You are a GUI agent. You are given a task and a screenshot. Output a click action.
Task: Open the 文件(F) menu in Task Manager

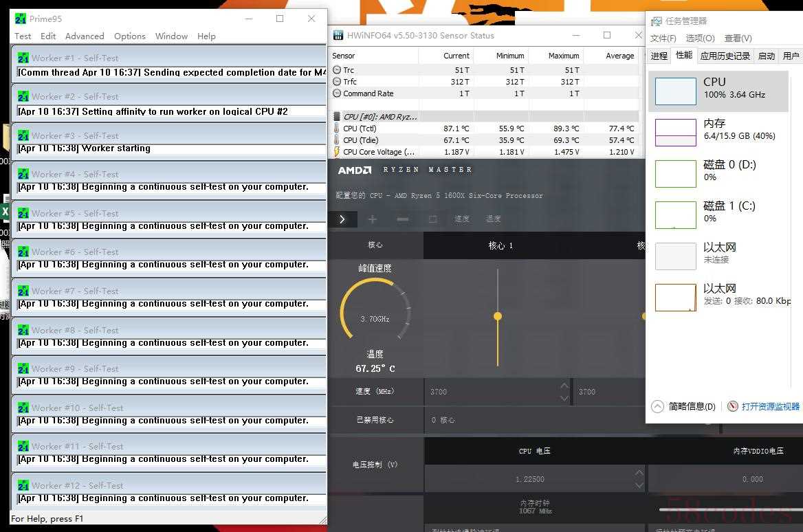(x=663, y=38)
